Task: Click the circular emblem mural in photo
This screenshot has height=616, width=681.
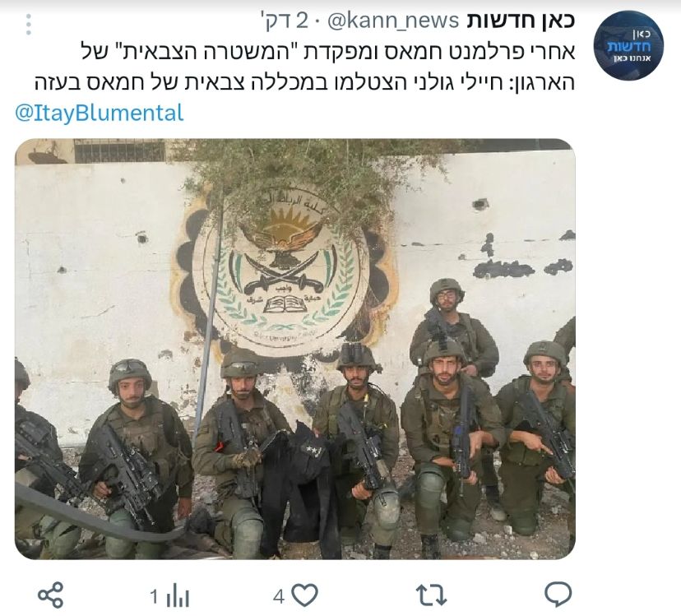Action: [282, 271]
